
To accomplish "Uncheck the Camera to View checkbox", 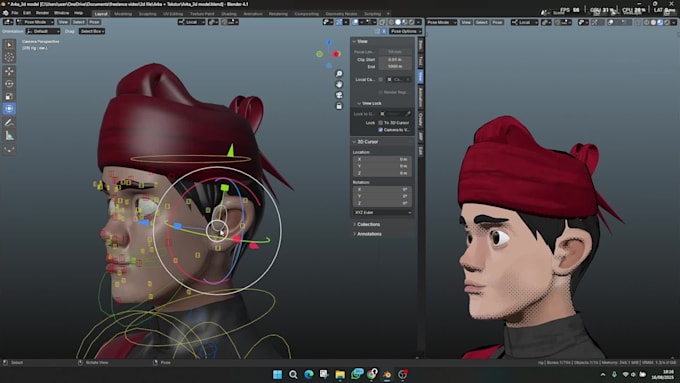I will (380, 130).
